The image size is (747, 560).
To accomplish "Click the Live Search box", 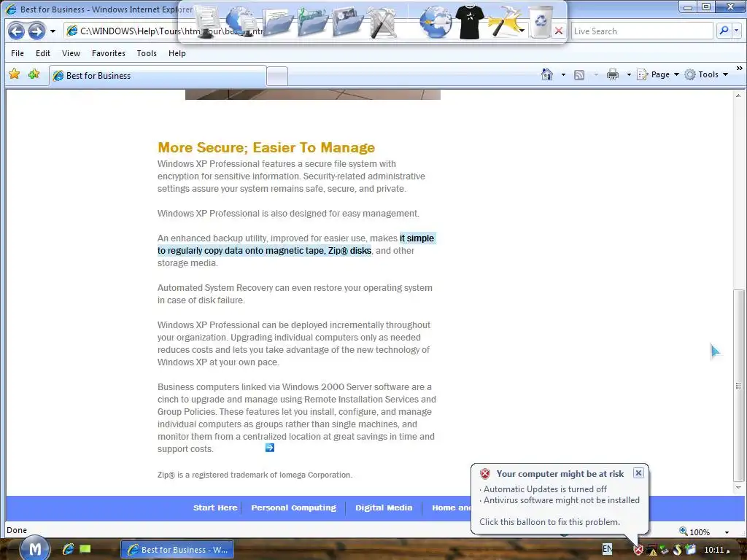I will coord(642,31).
